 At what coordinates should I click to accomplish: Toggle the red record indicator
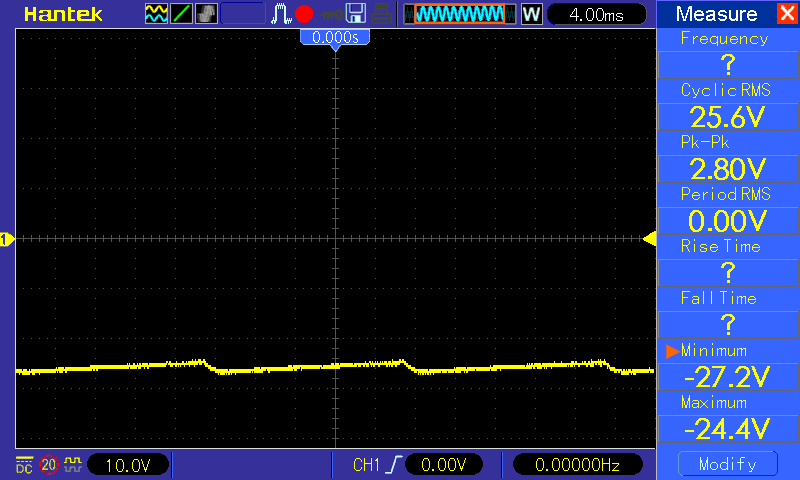pyautogui.click(x=304, y=14)
